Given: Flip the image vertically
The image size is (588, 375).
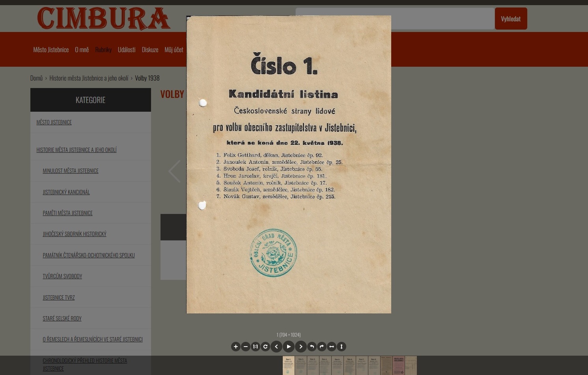Looking at the screenshot, I should (x=342, y=347).
